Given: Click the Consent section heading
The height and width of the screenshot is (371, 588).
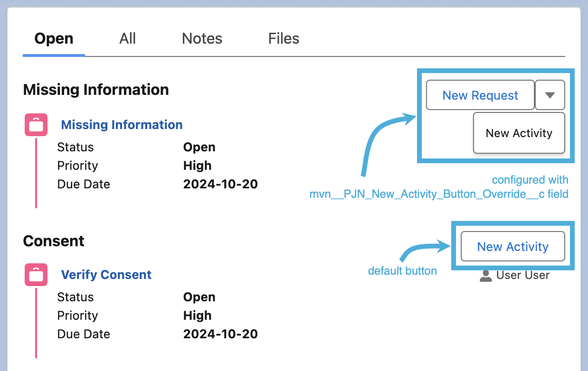Looking at the screenshot, I should click(54, 241).
